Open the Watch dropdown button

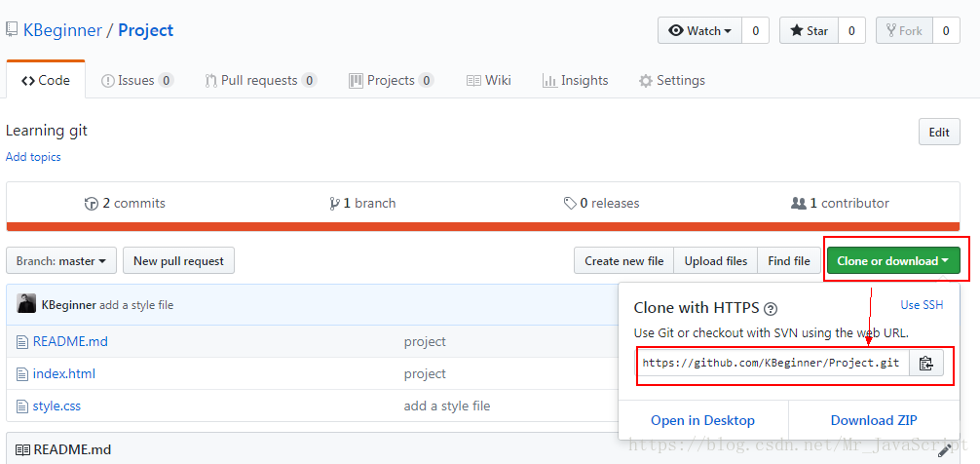pyautogui.click(x=700, y=30)
